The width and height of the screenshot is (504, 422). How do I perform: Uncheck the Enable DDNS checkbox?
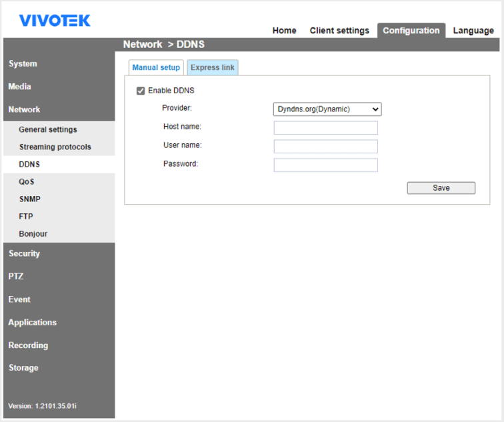141,91
